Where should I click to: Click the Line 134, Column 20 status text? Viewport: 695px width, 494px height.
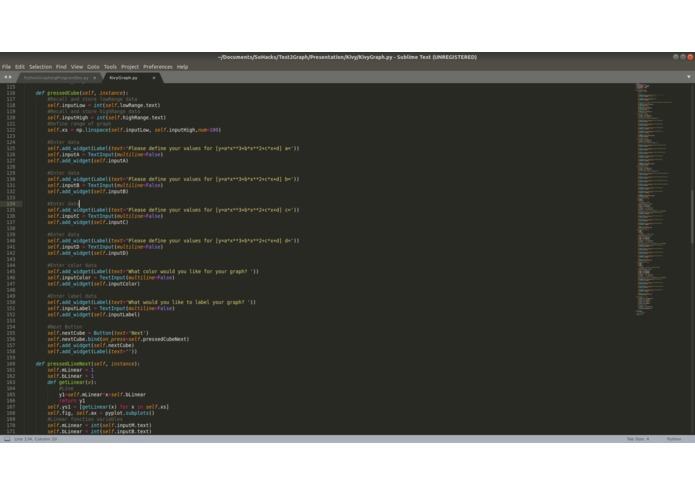(x=35, y=439)
